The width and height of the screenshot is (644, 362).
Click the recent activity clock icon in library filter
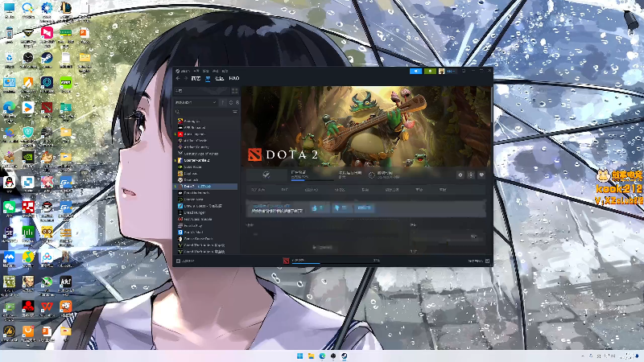click(231, 102)
